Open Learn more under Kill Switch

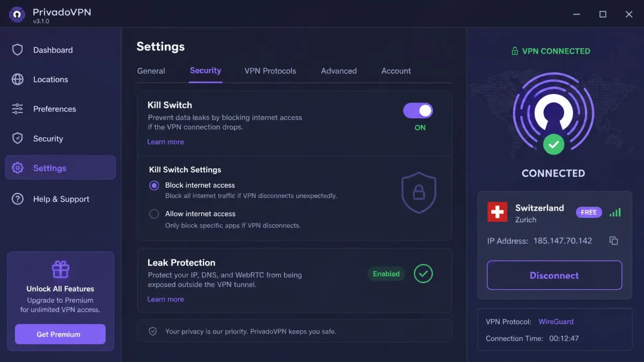pos(165,142)
